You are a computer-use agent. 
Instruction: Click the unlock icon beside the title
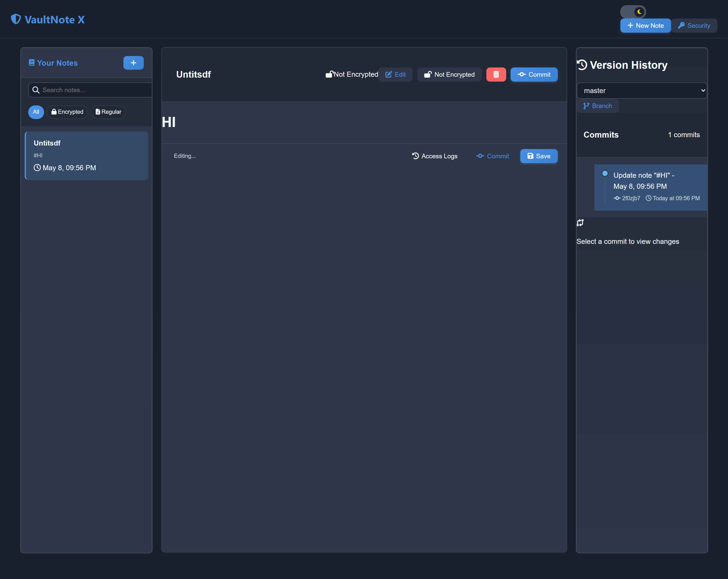pos(329,74)
